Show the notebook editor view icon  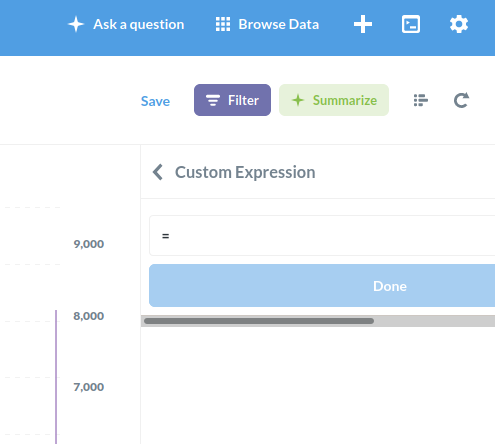pos(421,100)
